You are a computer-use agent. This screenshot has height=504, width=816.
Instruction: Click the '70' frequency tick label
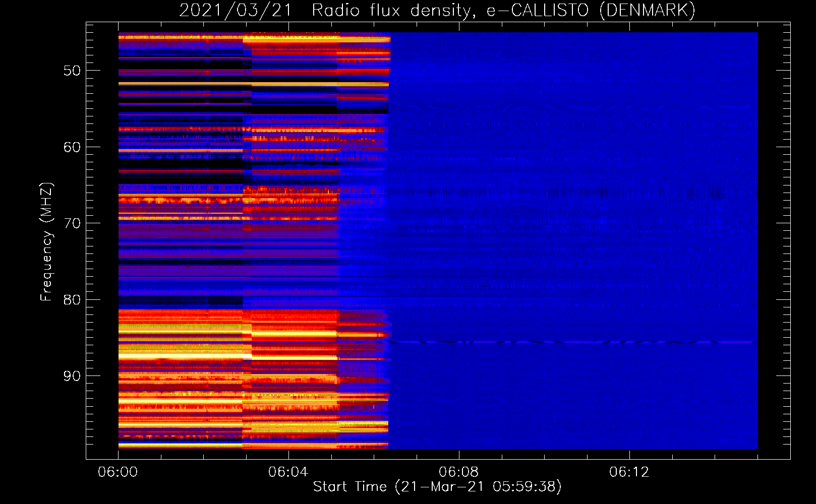coord(72,223)
